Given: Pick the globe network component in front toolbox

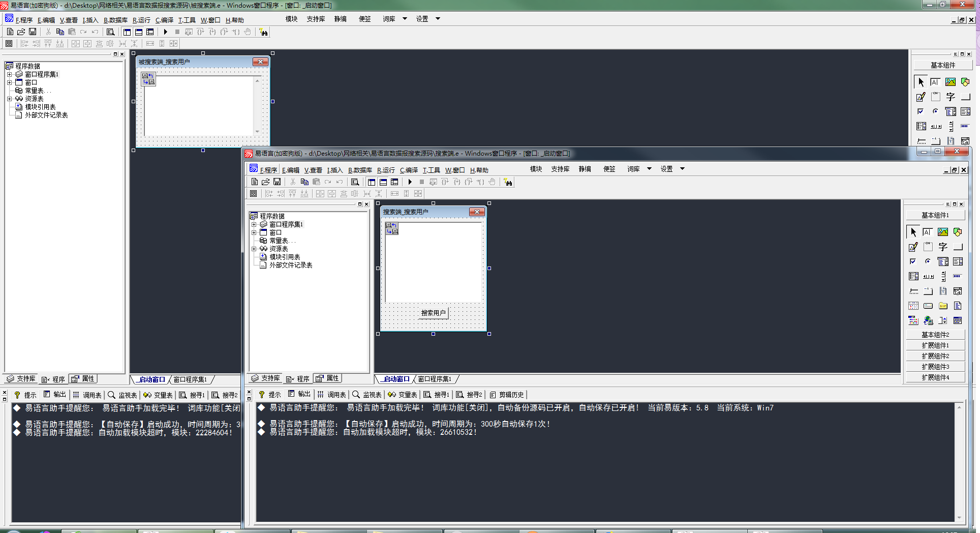Looking at the screenshot, I should pos(928,321).
